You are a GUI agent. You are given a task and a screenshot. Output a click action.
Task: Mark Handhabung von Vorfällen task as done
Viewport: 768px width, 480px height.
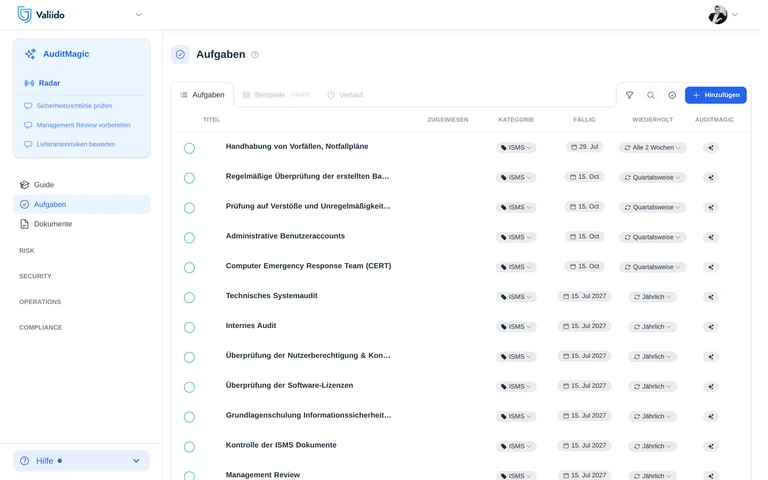(189, 148)
